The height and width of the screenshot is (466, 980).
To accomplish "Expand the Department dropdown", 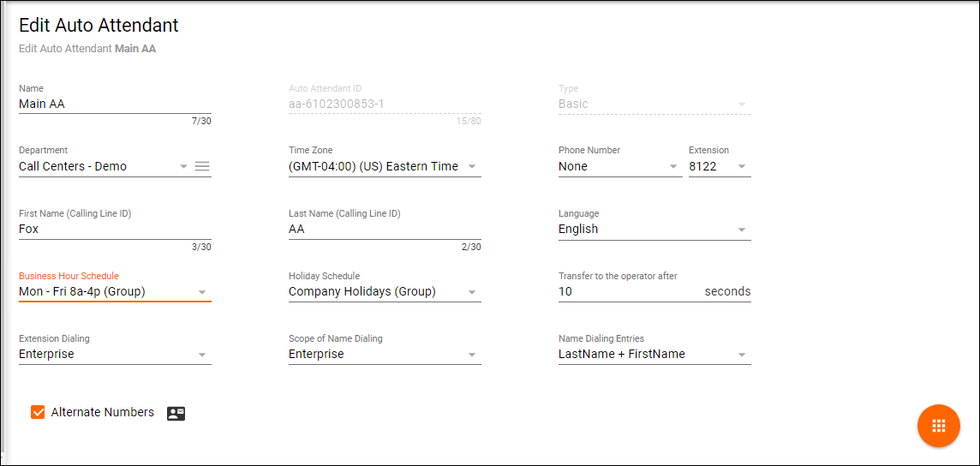I will [103, 166].
